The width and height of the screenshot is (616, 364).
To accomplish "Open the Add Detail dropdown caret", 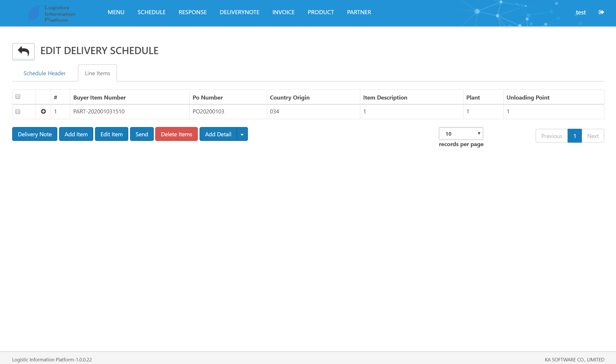I will point(242,134).
